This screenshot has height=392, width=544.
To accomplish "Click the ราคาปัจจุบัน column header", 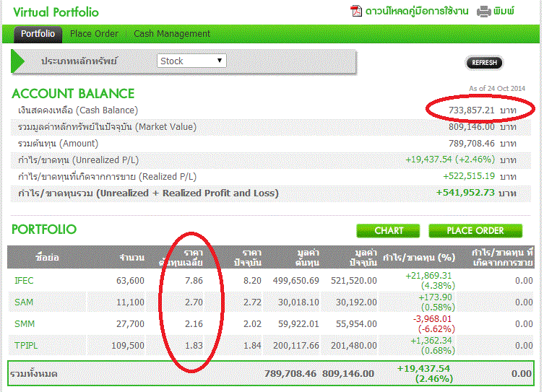I will [247, 258].
